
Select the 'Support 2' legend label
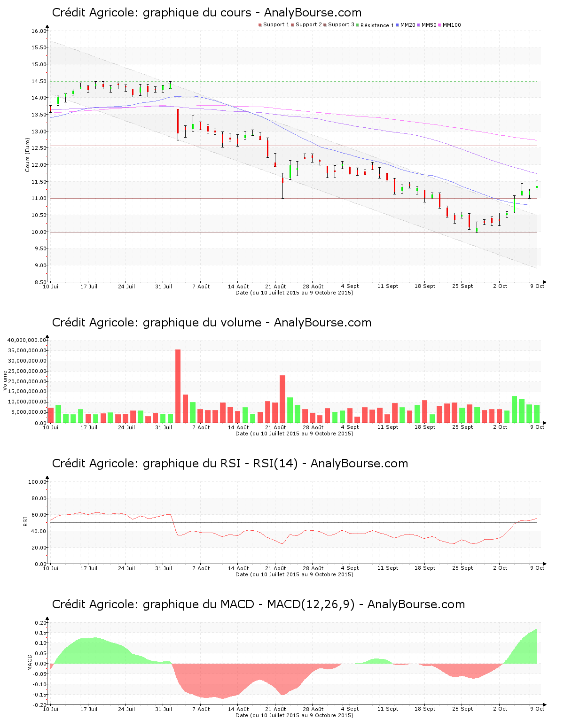[x=309, y=25]
